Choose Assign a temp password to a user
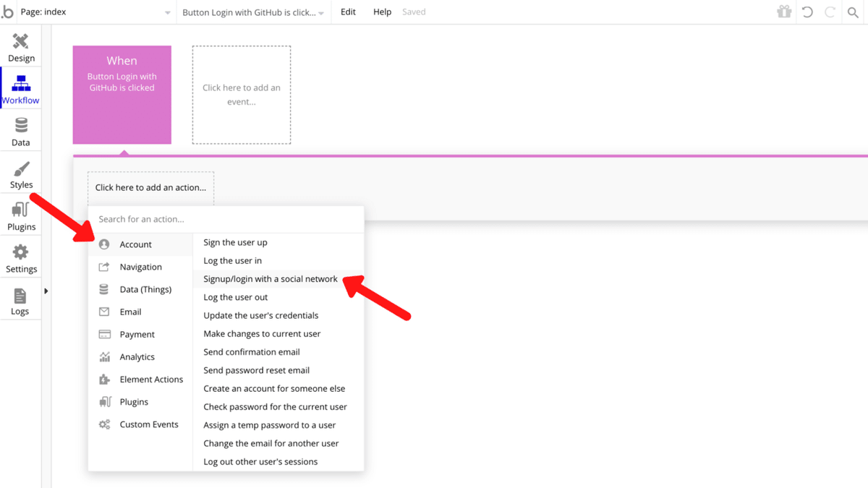868x488 pixels. pos(278,425)
